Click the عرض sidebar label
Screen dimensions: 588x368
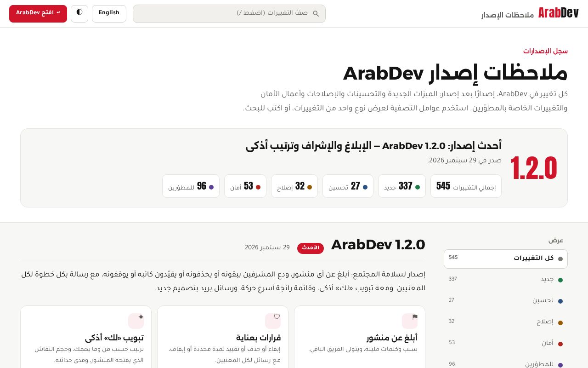click(x=555, y=241)
